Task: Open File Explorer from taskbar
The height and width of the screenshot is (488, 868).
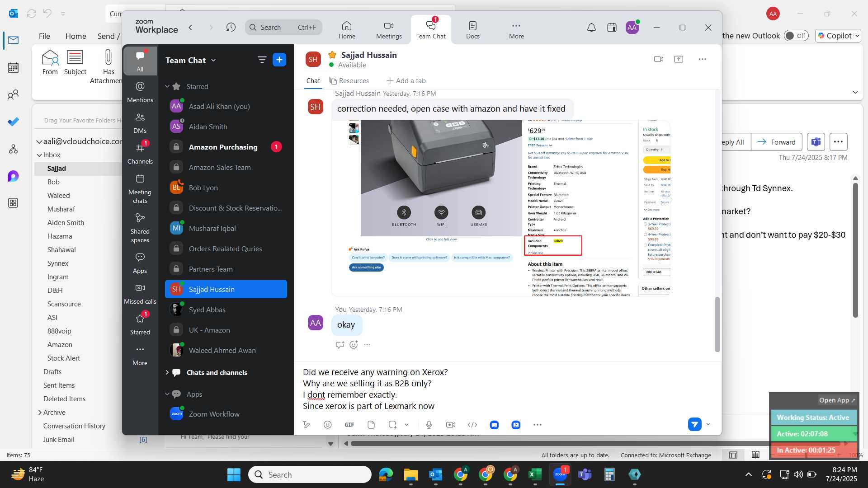Action: click(x=410, y=474)
